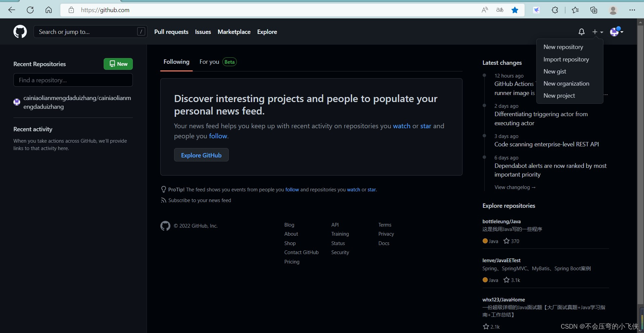Click the browser address bar URL

tap(105, 10)
